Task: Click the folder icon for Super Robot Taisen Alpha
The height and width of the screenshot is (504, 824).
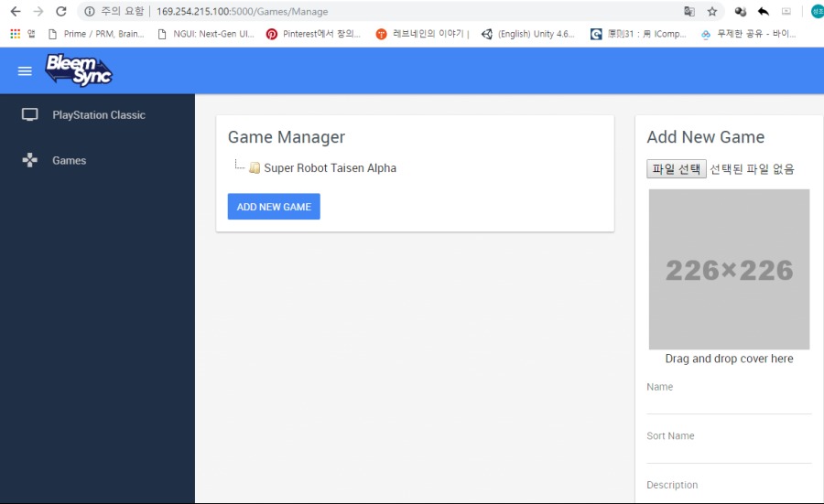Action: coord(255,168)
